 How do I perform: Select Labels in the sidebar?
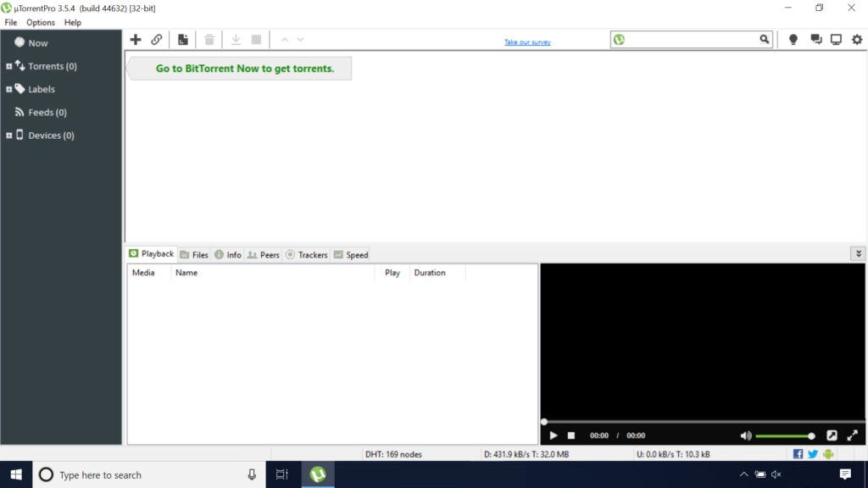pyautogui.click(x=42, y=89)
